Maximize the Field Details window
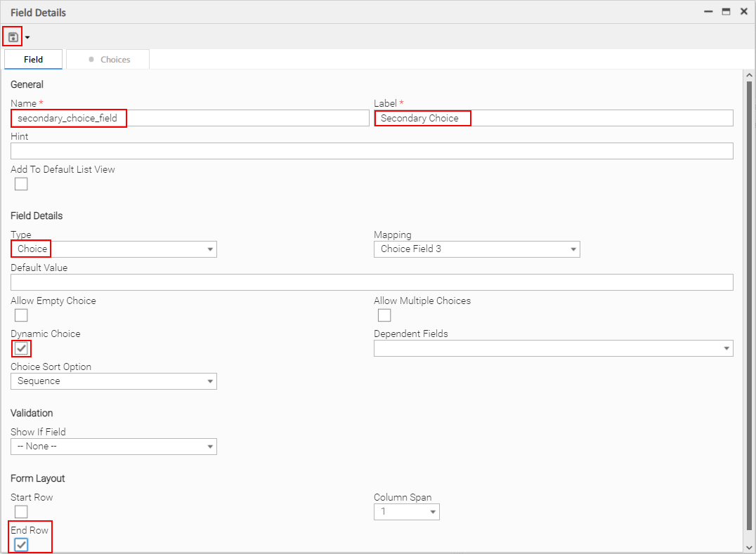The height and width of the screenshot is (554, 756). point(726,12)
